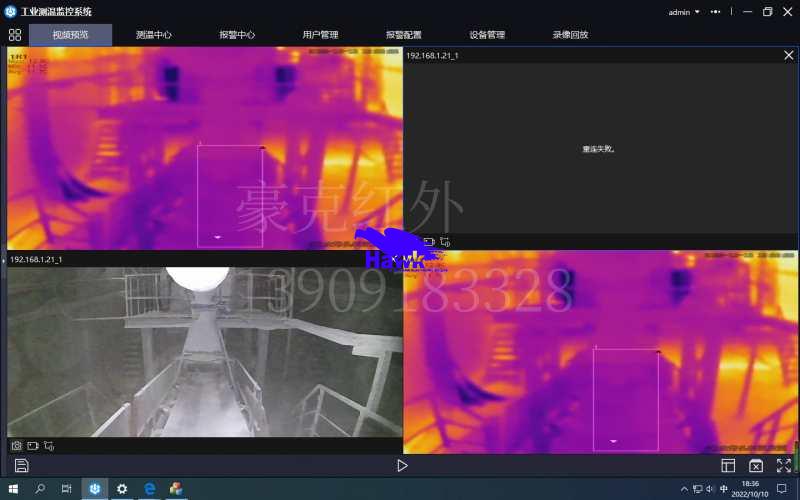Select the 设备管理 tab
This screenshot has height=500, width=800.
tap(487, 34)
